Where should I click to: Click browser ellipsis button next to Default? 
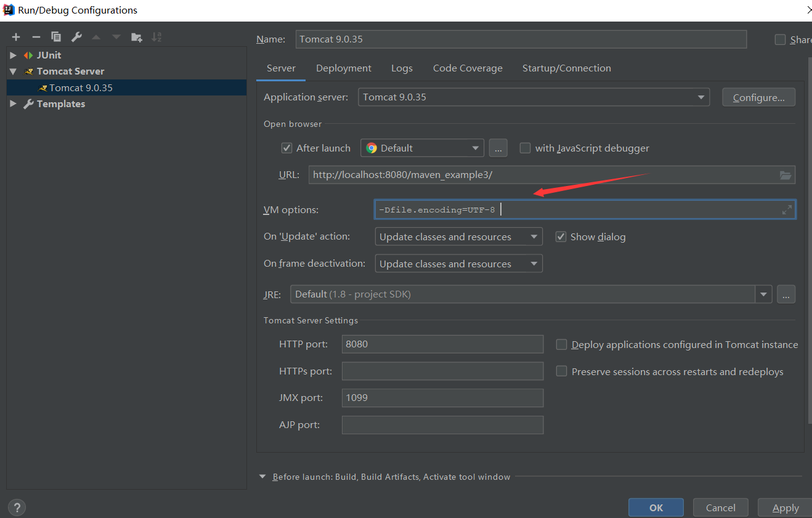click(x=498, y=148)
